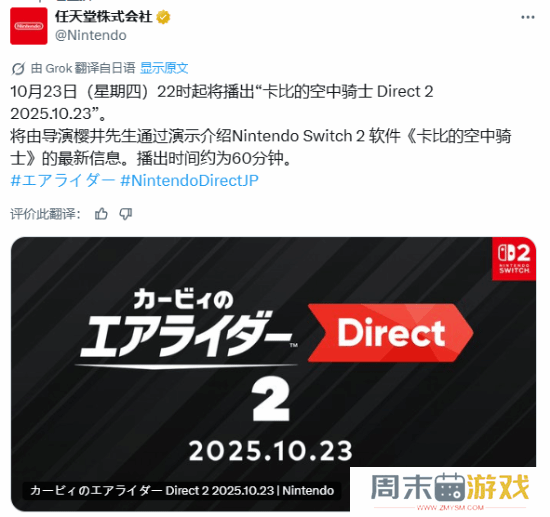Click the red Direct arrow banner
Screen dimensions: 550x517
pos(390,333)
